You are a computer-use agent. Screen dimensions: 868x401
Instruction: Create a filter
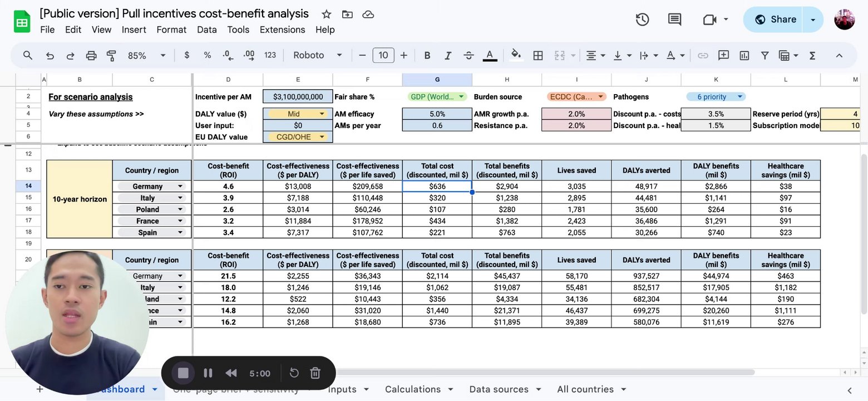(765, 55)
